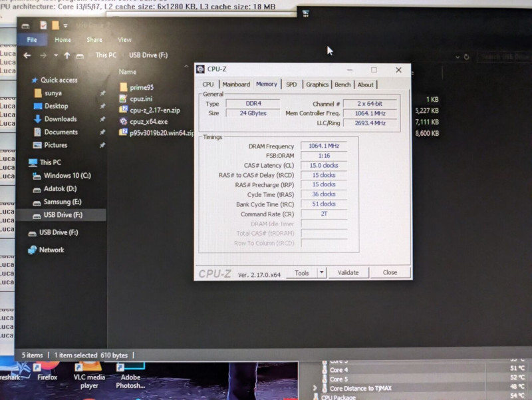This screenshot has height=400, width=532.
Task: Click the DRAM Frequency value 1064.1 MHz
Action: [324, 146]
